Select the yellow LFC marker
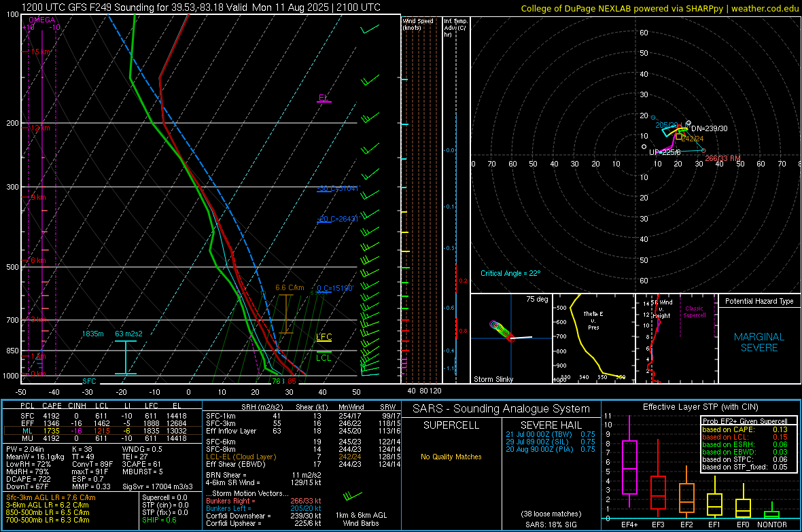Viewport: 802px width, 532px height. [324, 336]
